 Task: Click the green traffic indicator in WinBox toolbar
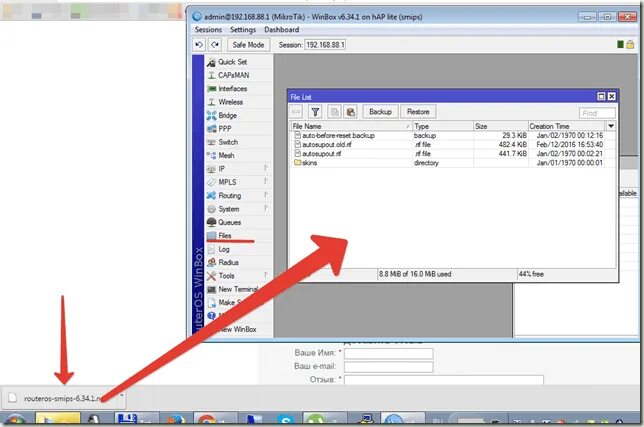pos(620,44)
